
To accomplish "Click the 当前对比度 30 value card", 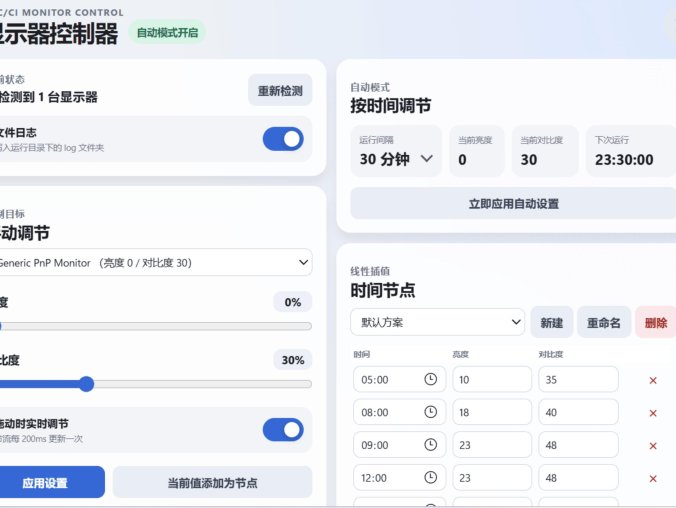I will (x=545, y=151).
